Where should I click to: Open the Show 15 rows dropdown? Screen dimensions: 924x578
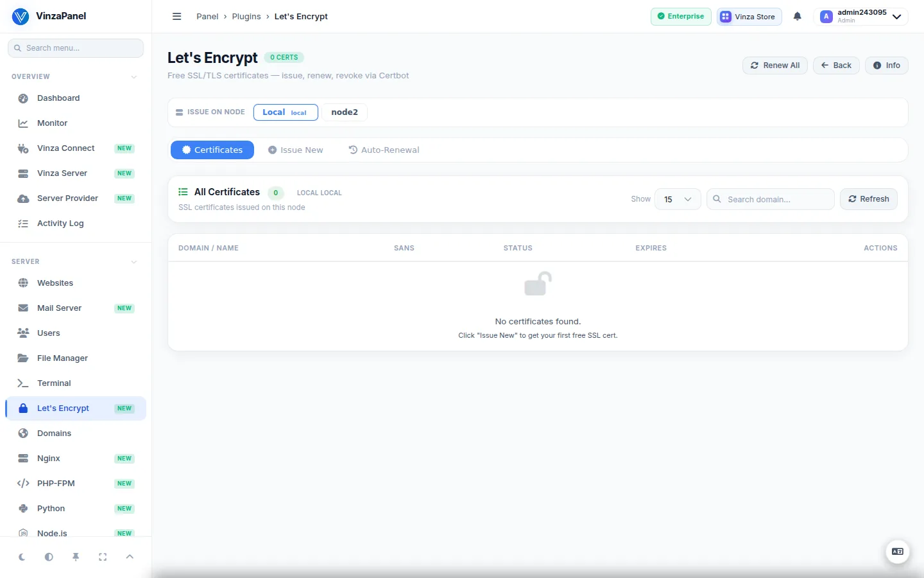pos(678,199)
